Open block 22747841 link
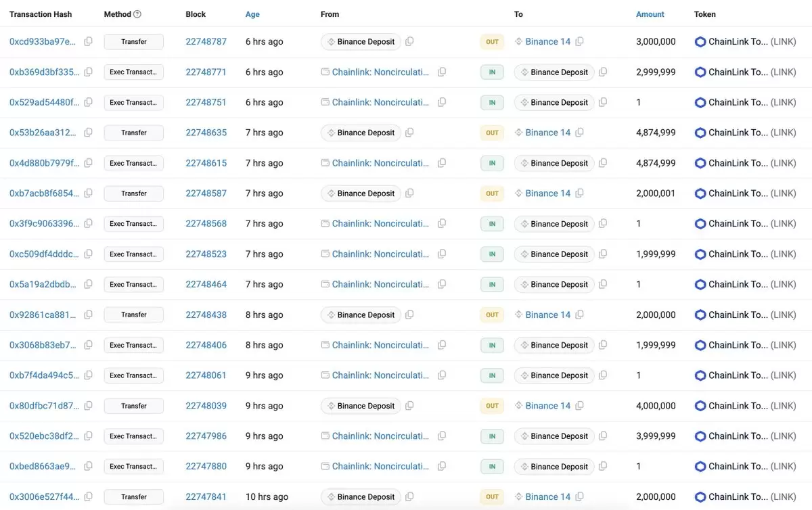812x510 pixels. [206, 496]
